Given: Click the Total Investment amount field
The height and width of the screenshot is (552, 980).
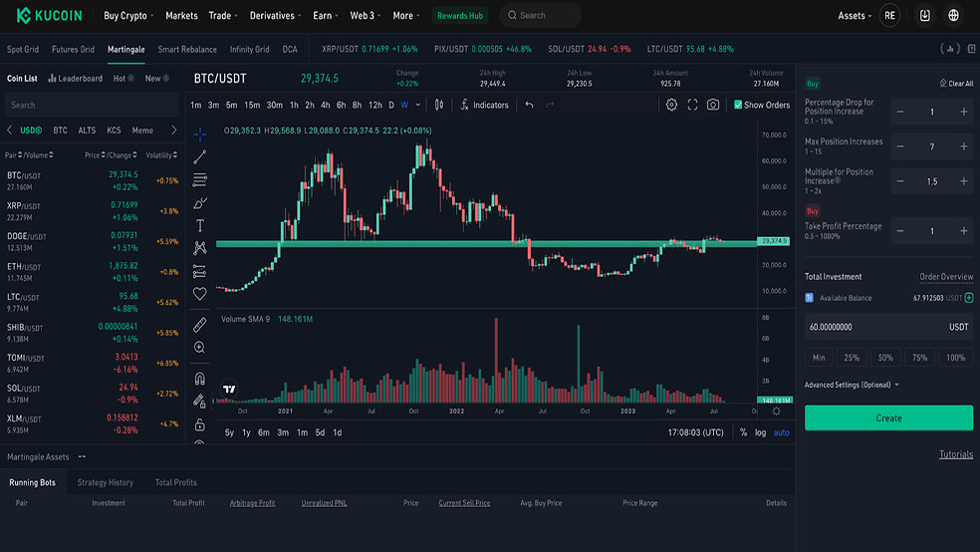Looking at the screenshot, I should (x=888, y=327).
